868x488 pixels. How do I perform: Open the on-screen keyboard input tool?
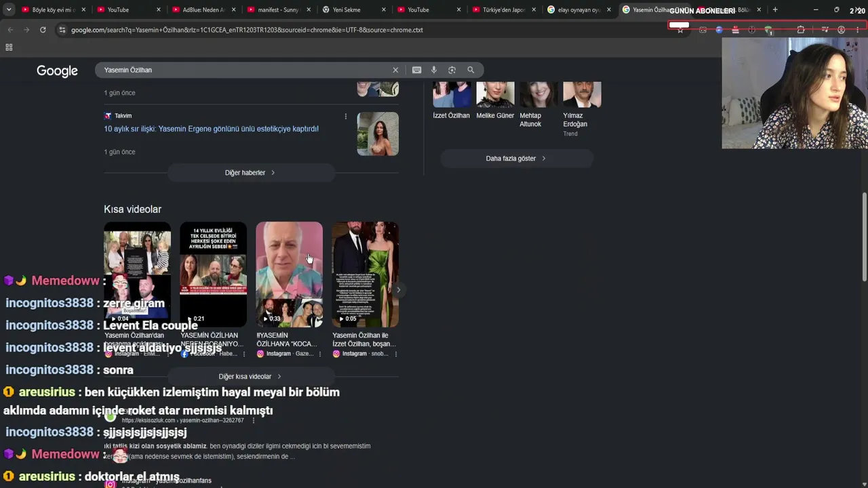(x=416, y=70)
